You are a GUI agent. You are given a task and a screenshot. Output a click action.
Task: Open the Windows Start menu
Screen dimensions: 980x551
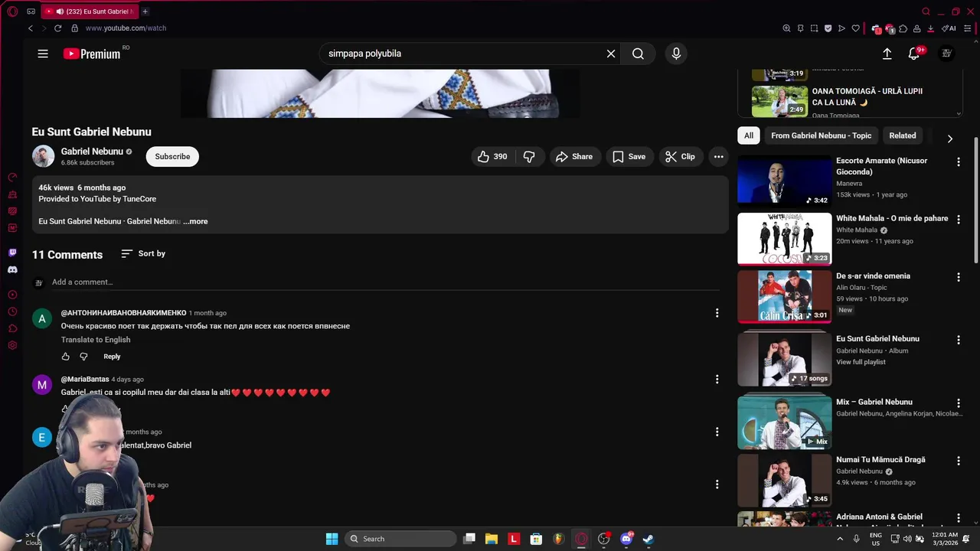tap(332, 539)
